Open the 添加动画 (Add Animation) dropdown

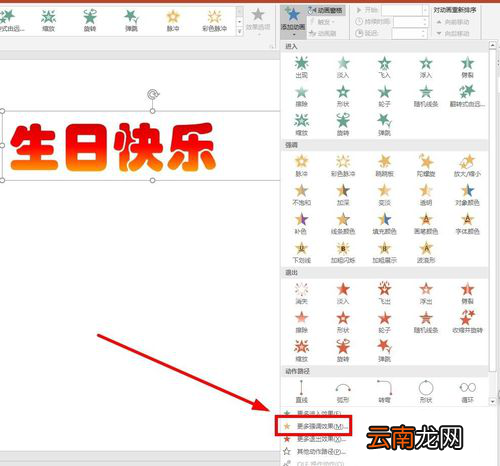point(293,22)
